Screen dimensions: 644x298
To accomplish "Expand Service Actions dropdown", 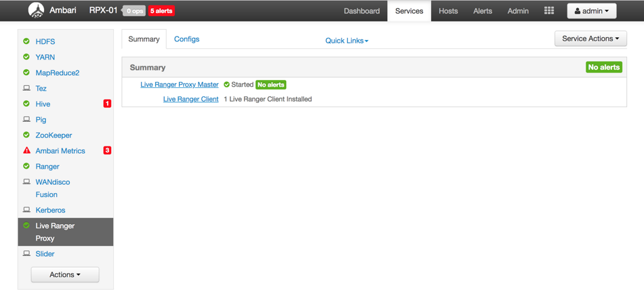I will [590, 39].
